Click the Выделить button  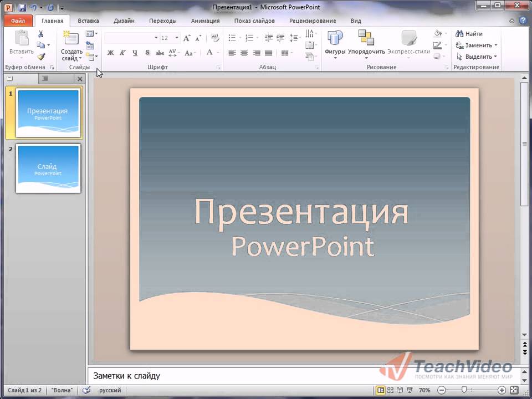click(477, 57)
